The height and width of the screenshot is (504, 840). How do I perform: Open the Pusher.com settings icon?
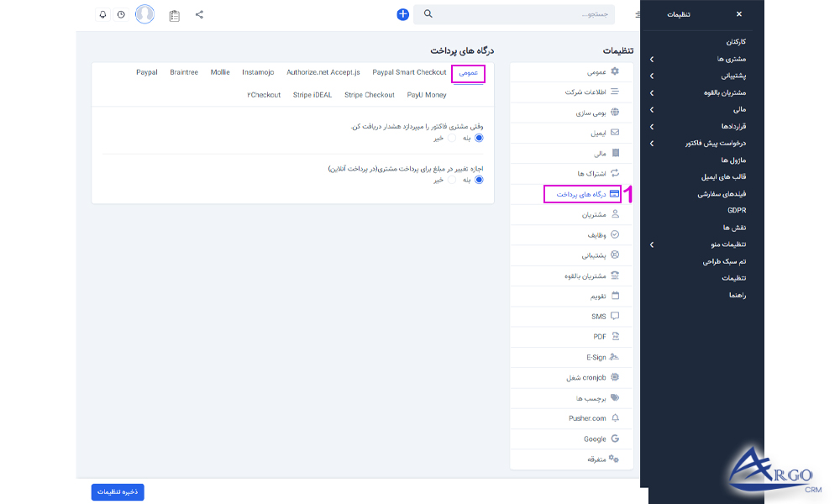[x=617, y=417]
